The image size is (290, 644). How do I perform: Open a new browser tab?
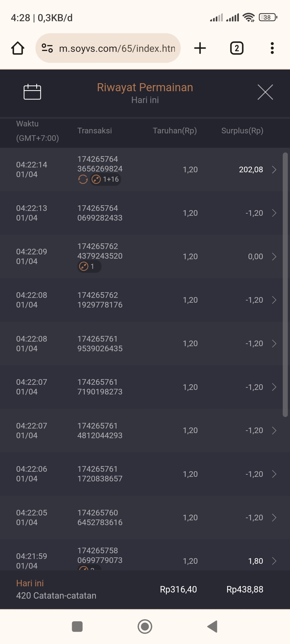[200, 48]
